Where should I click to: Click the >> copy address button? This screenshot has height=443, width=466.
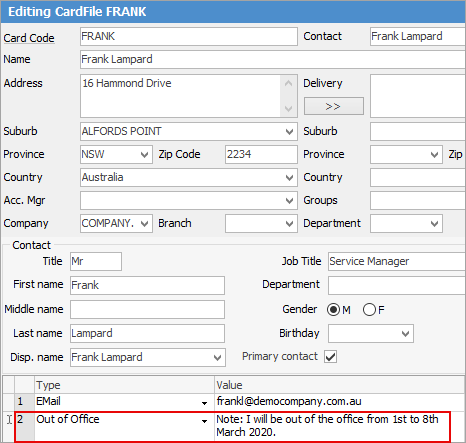(x=334, y=106)
